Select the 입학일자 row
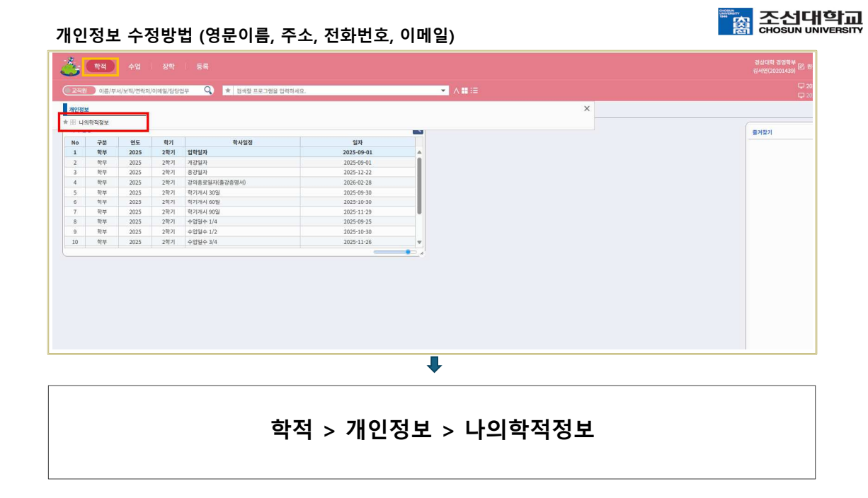Image resolution: width=868 pixels, height=498 pixels. pos(239,152)
